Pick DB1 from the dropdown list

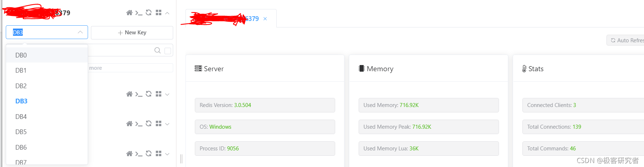(x=21, y=70)
